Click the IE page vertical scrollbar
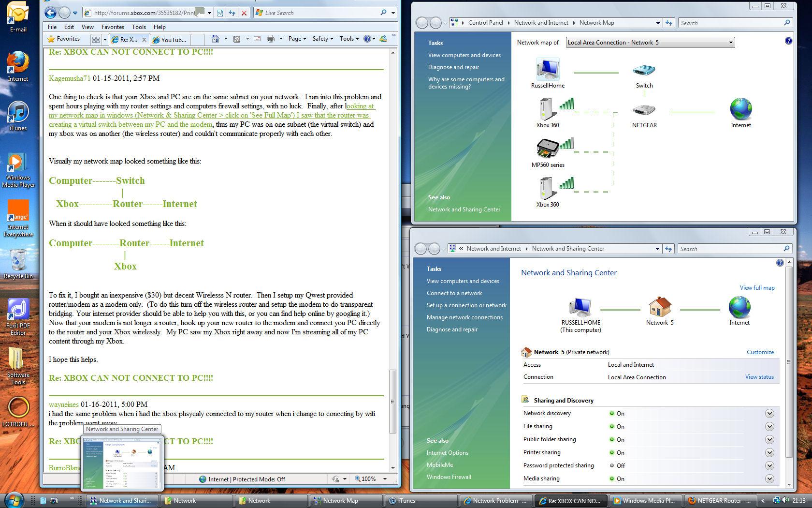812x508 pixels. tap(393, 402)
